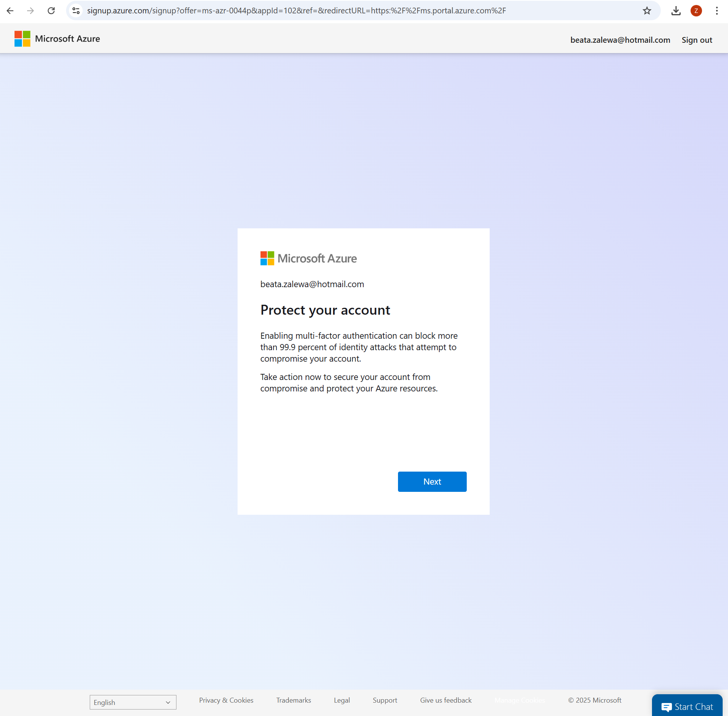Image resolution: width=728 pixels, height=716 pixels.
Task: Sign out of the Azure account
Action: (697, 40)
